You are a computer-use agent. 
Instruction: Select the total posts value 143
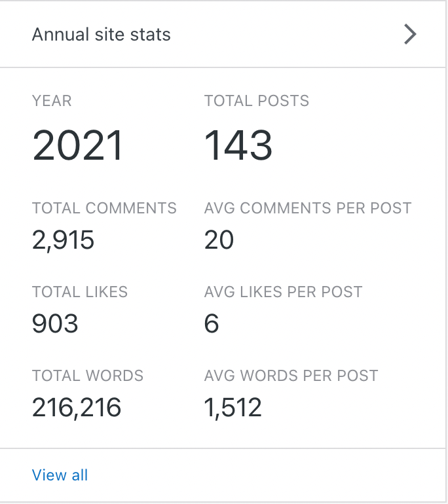tap(238, 145)
